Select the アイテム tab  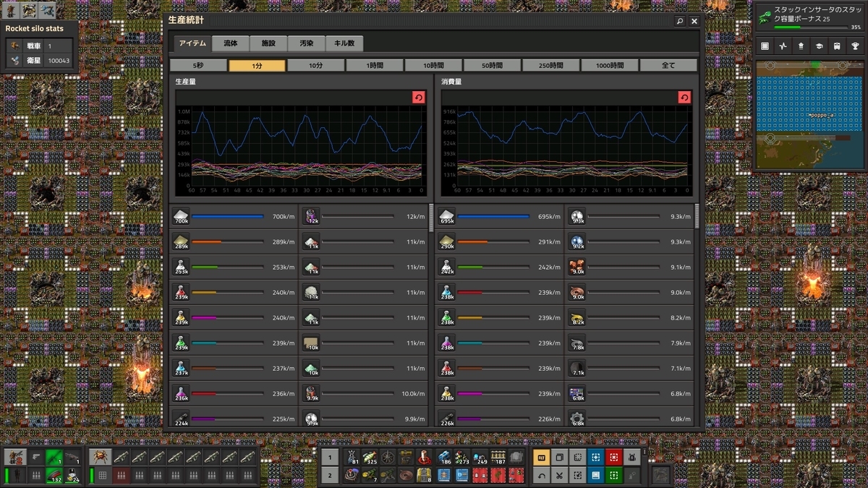192,43
